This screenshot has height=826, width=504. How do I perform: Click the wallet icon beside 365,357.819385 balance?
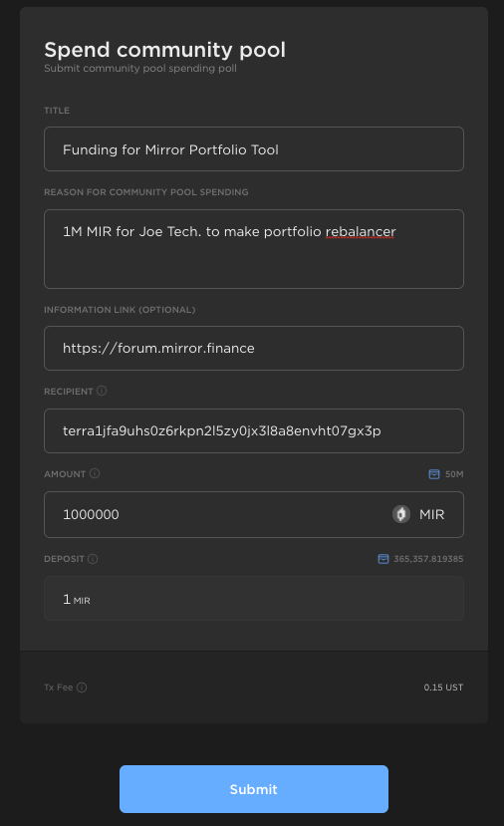pyautogui.click(x=383, y=559)
